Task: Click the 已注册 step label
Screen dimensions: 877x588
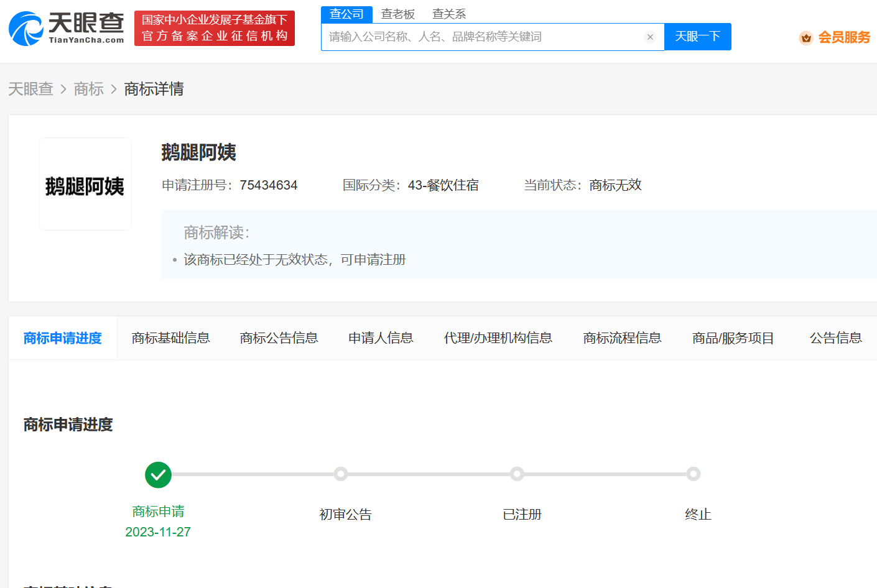Action: (x=522, y=515)
